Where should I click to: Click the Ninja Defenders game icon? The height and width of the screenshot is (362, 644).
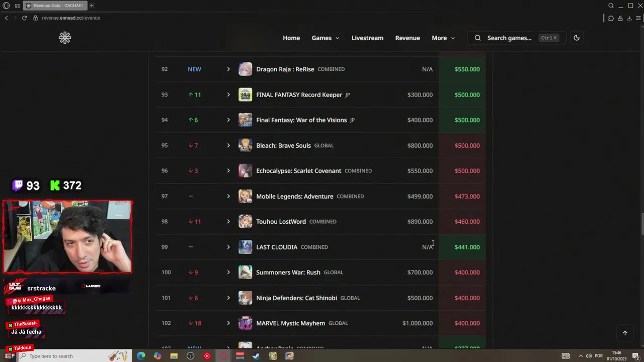pyautogui.click(x=245, y=298)
